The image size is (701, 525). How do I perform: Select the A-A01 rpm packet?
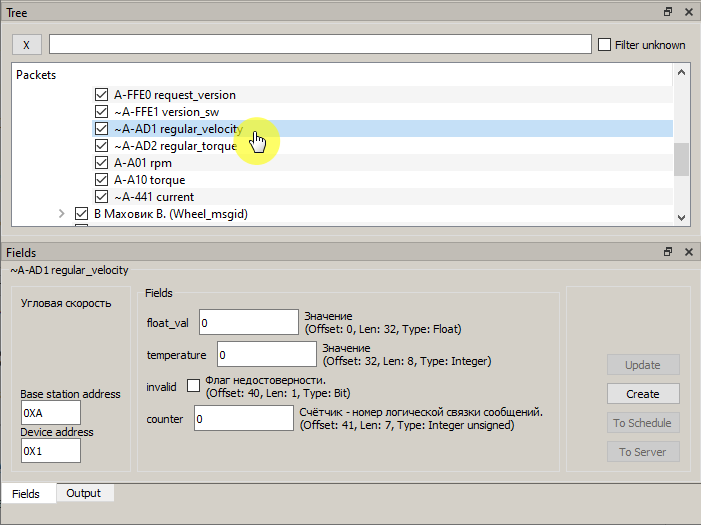[142, 163]
